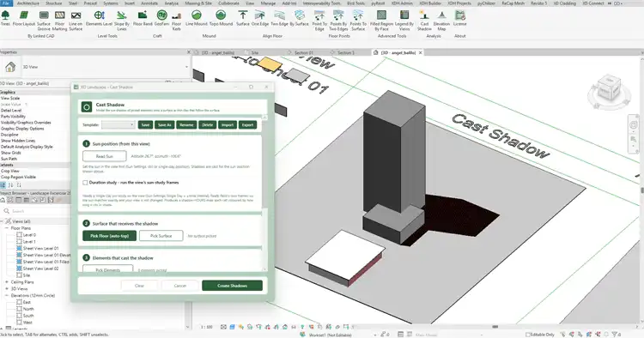
Task: Switch to the Section 01 view tab
Action: click(x=303, y=53)
